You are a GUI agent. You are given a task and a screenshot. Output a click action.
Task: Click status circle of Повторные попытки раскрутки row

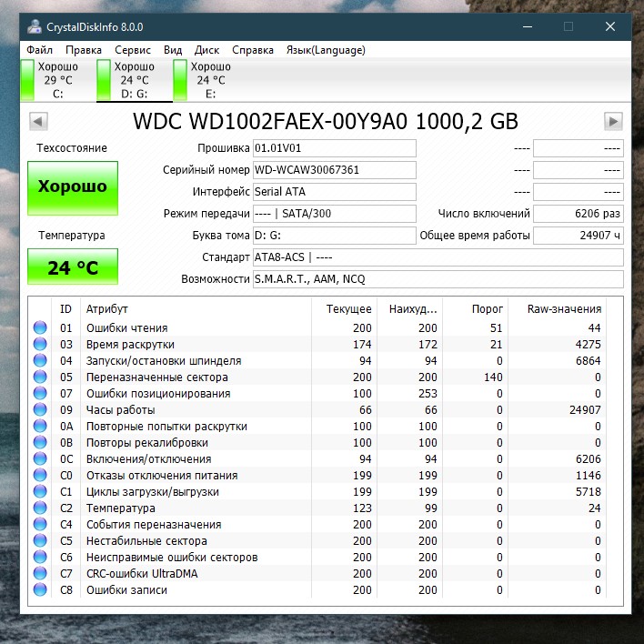click(40, 426)
